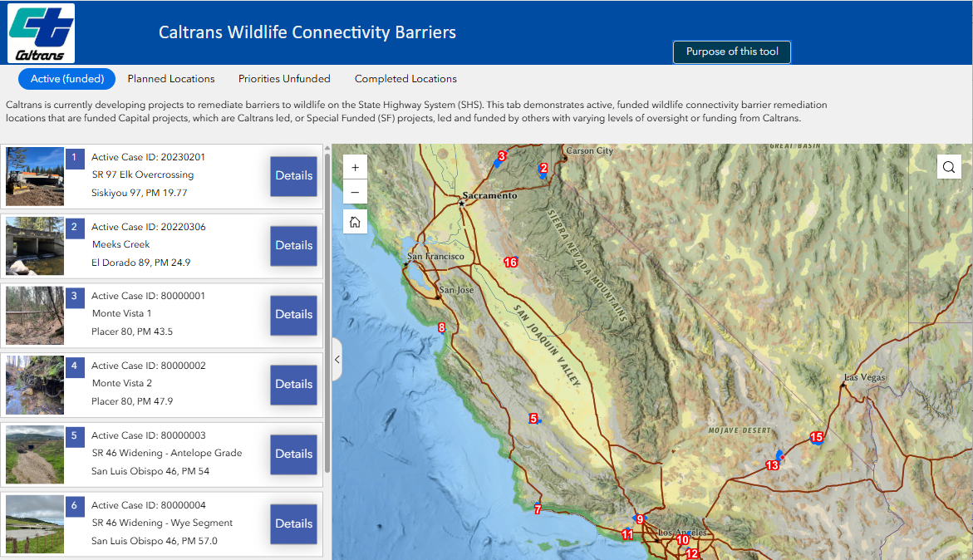Select map marker 13 in Mojave Desert
The height and width of the screenshot is (560, 973).
coord(772,465)
